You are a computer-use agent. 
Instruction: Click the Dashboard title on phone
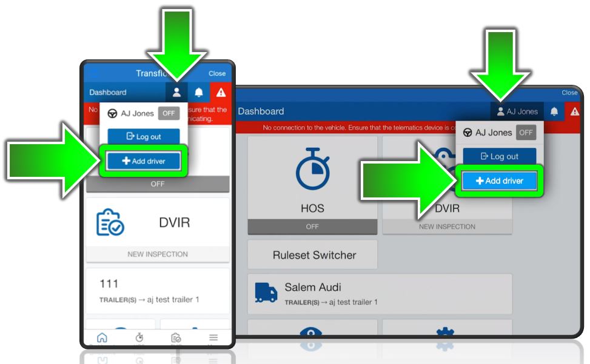pos(107,93)
